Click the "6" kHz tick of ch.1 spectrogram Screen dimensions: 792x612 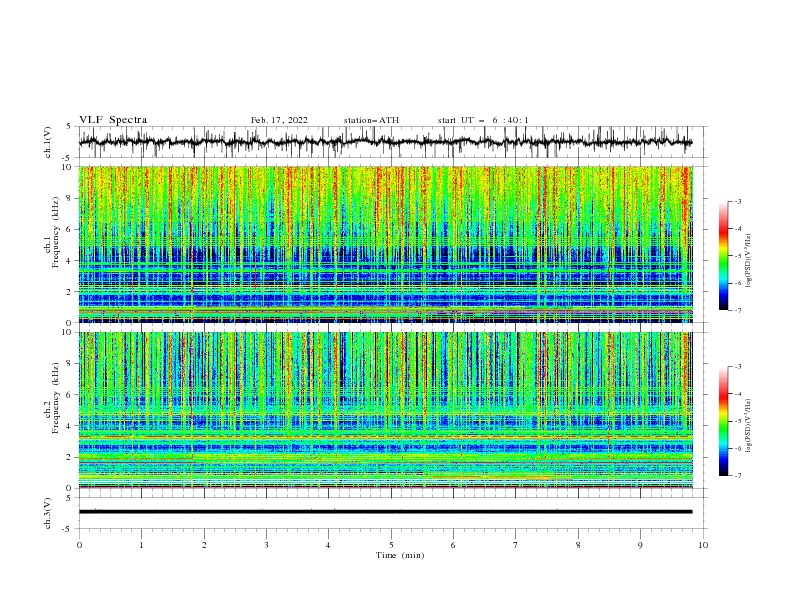(x=70, y=229)
